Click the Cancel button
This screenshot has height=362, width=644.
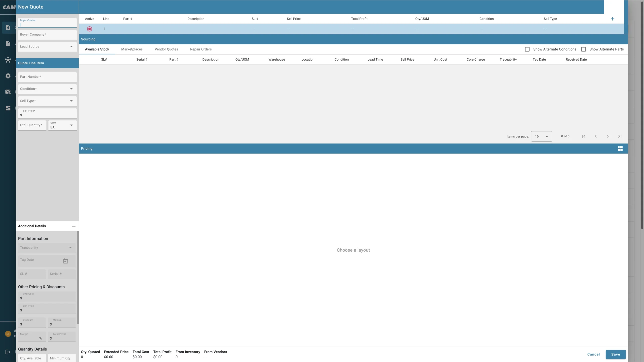(593, 354)
